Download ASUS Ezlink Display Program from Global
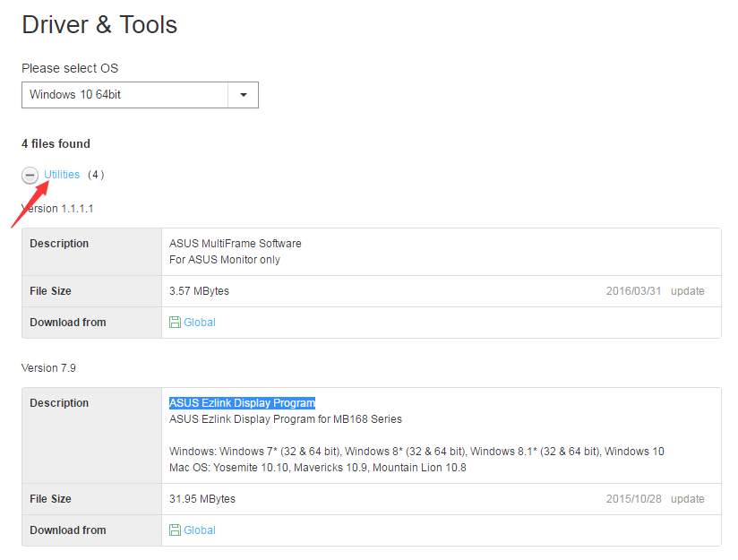Viewport: 738px width, 560px height. pos(200,530)
